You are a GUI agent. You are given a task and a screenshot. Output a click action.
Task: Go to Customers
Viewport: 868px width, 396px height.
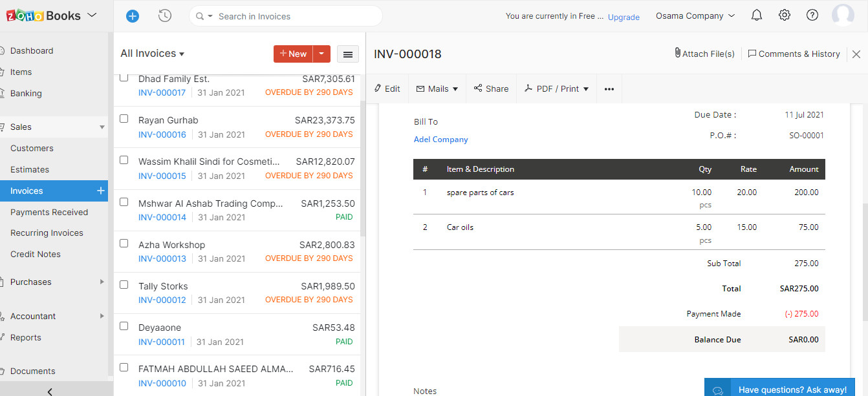click(x=32, y=149)
